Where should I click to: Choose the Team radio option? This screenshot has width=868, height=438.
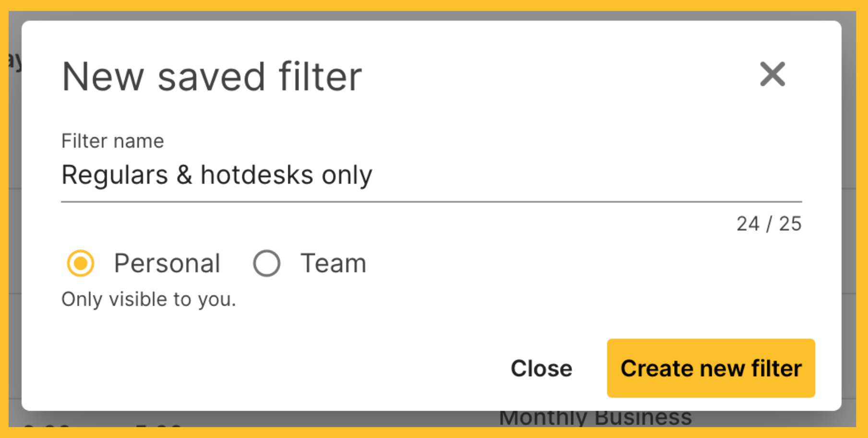coord(267,263)
